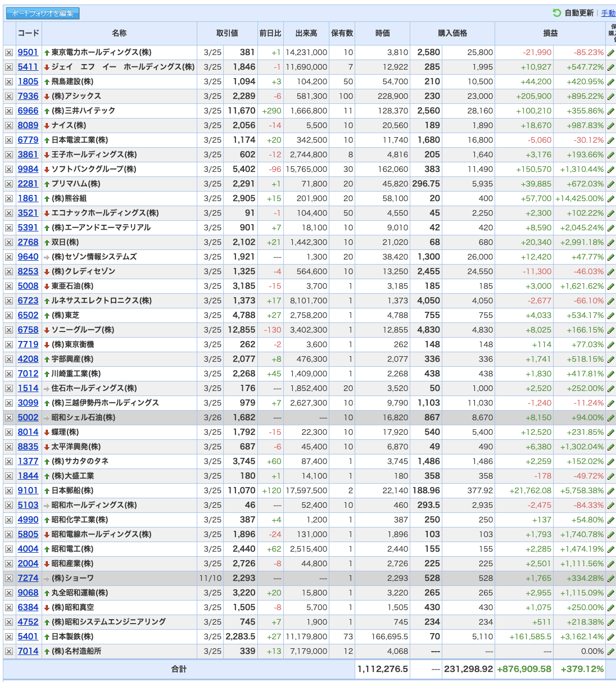Open stock code link 3099
Image resolution: width=616 pixels, height=682 pixels.
(28, 403)
